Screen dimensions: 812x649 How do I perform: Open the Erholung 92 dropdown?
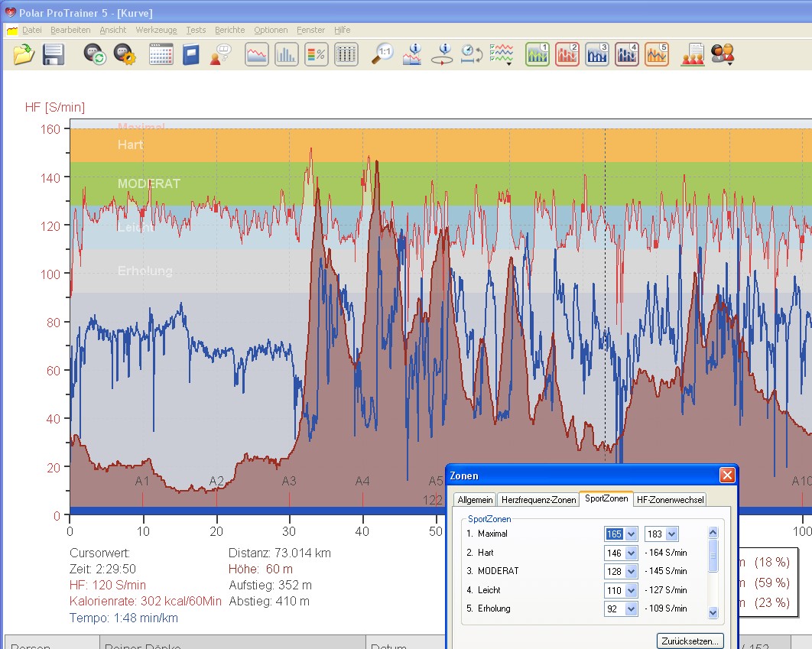[632, 609]
